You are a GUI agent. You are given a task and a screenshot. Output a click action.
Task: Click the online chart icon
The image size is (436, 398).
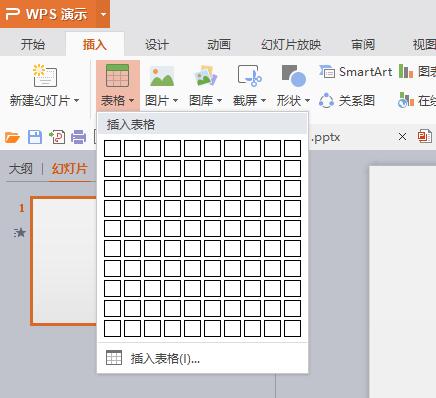click(406, 100)
